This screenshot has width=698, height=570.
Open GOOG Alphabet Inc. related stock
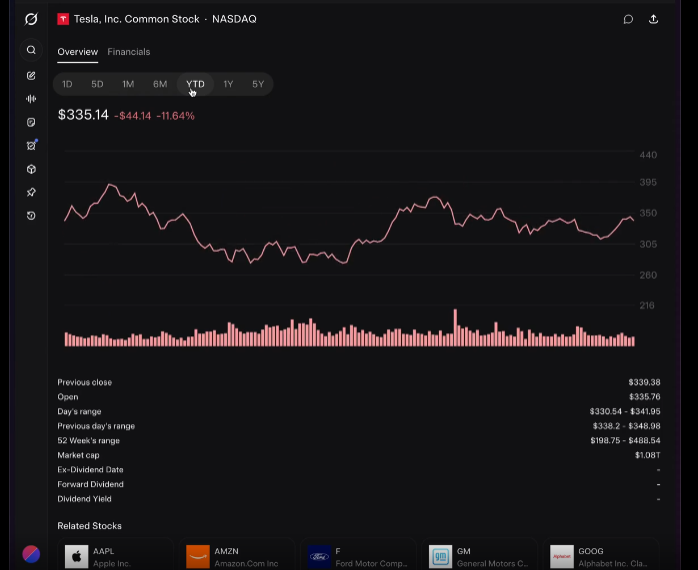601,555
